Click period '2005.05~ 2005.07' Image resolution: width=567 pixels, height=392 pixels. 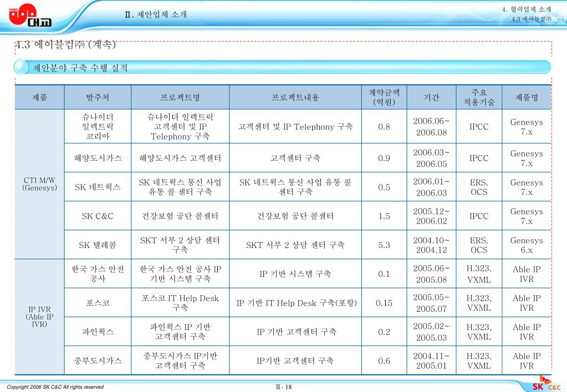coord(431,303)
